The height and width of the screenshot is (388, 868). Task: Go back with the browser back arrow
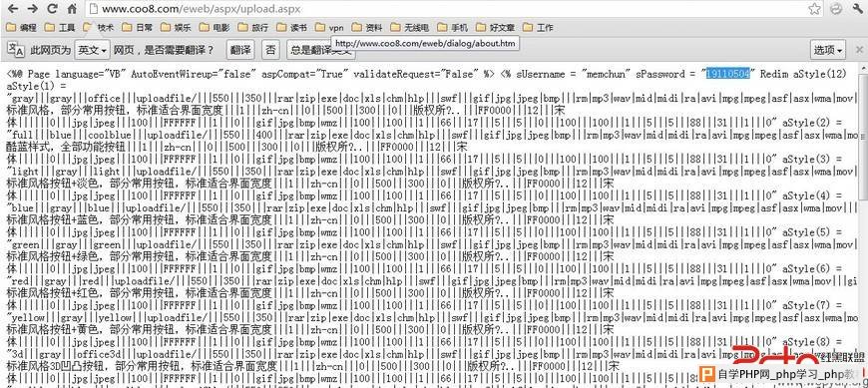12,8
